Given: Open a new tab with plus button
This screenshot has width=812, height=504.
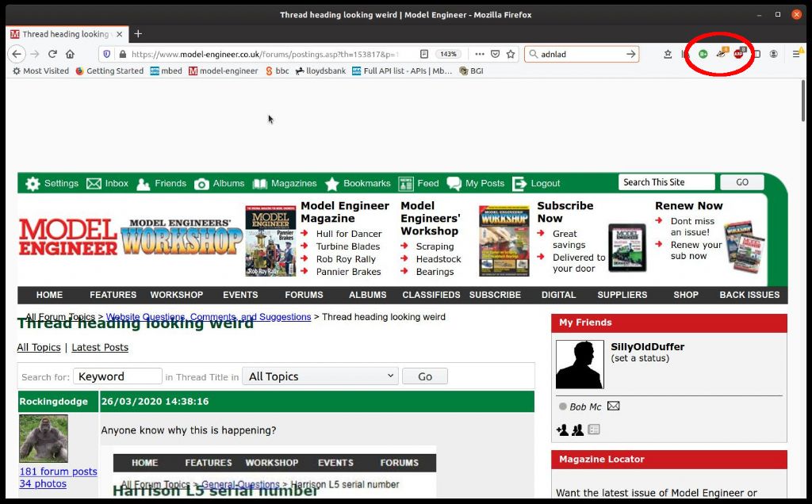Looking at the screenshot, I should (x=138, y=34).
